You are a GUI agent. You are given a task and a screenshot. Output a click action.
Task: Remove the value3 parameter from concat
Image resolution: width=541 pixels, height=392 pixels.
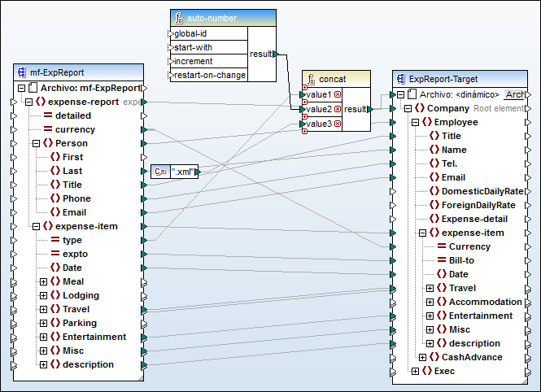point(337,124)
